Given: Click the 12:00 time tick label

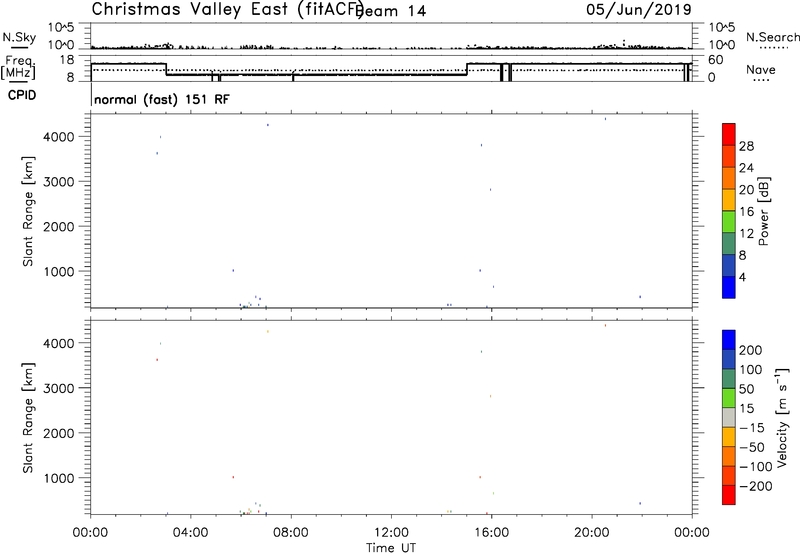Looking at the screenshot, I should tap(391, 533).
